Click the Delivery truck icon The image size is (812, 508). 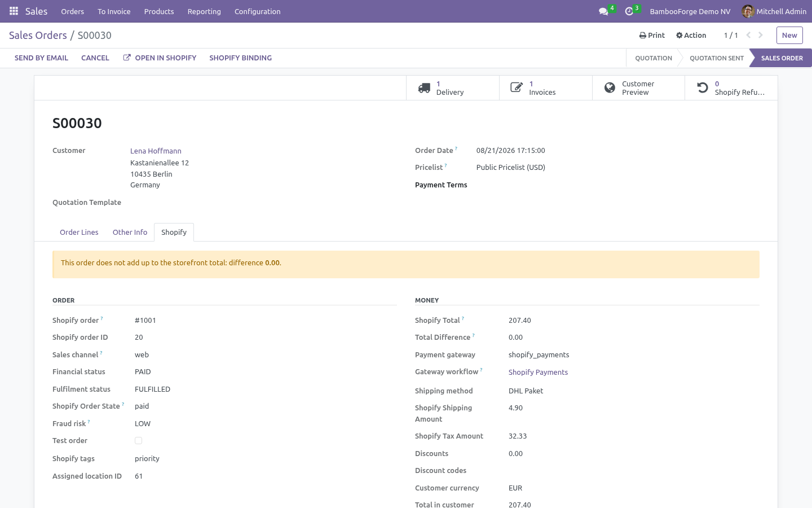[x=424, y=88]
